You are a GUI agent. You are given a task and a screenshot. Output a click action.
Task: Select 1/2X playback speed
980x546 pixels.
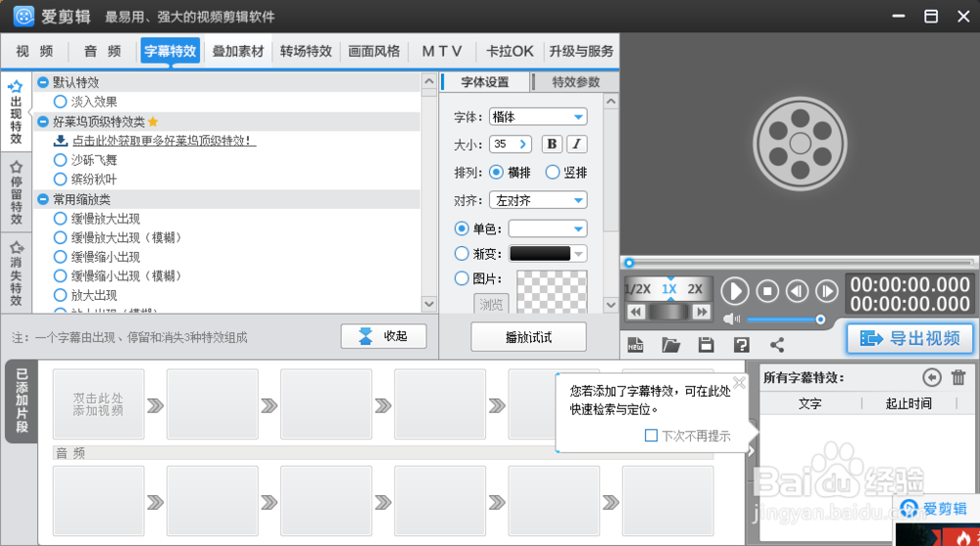coord(638,289)
